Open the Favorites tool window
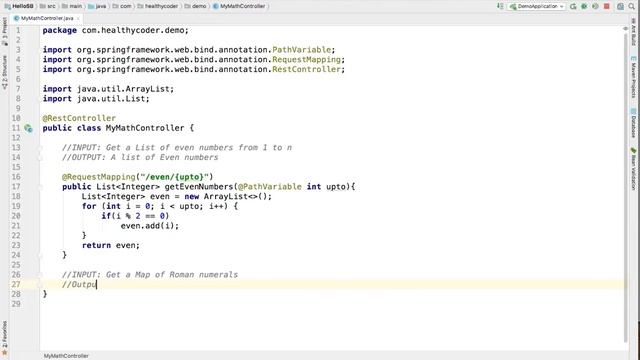Image resolution: width=640 pixels, height=360 pixels. point(4,338)
